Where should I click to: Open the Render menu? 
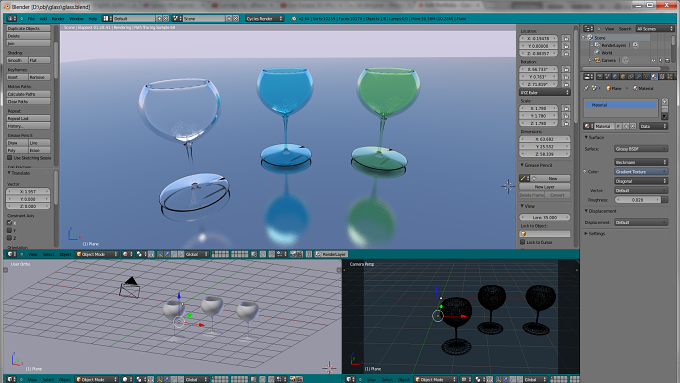(58, 19)
